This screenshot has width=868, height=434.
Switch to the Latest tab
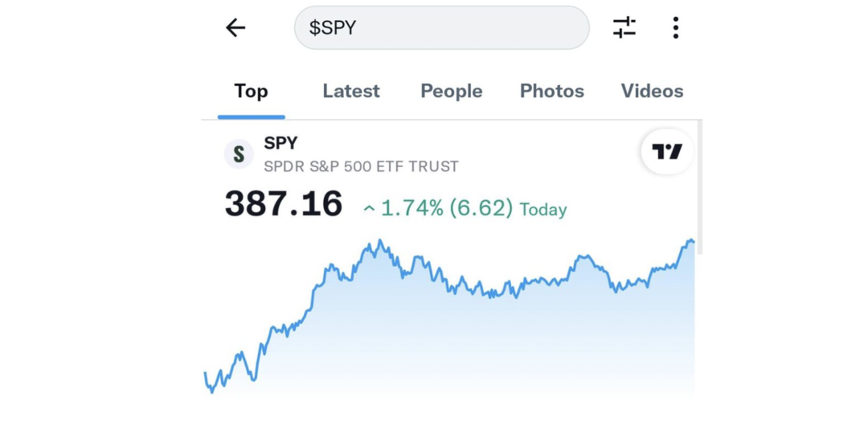tap(351, 92)
